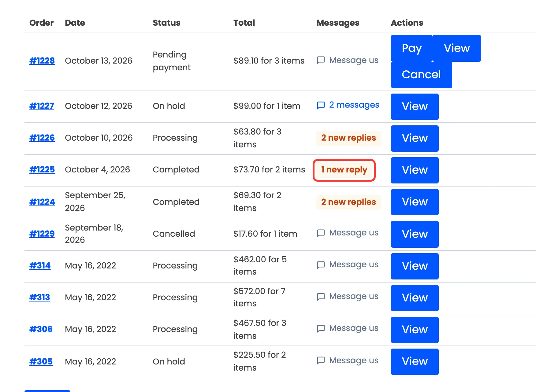Open order number link #1228
This screenshot has height=392, width=536.
pos(42,61)
